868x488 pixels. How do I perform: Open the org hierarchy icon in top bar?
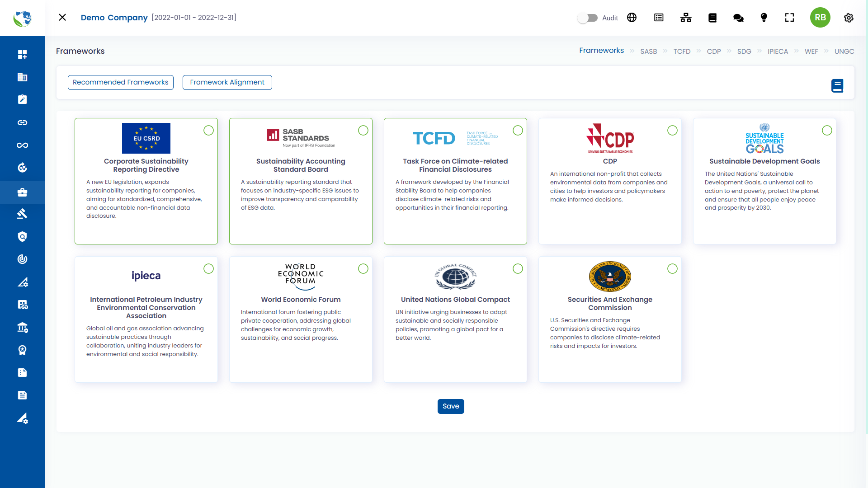686,18
